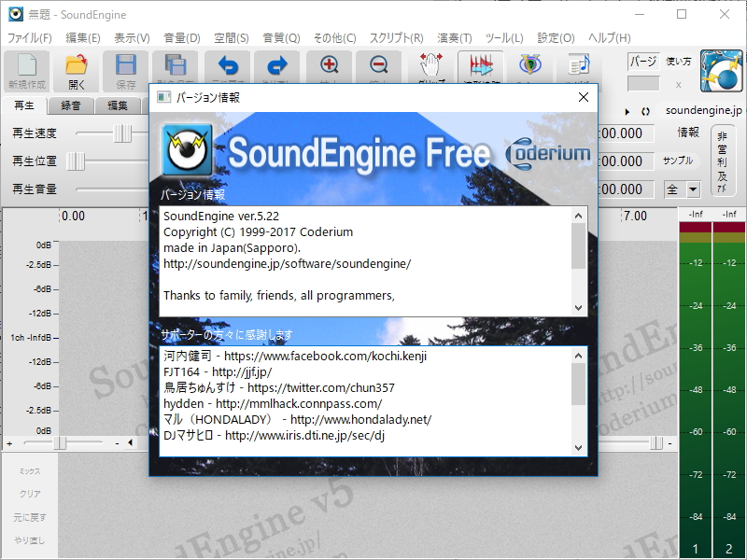The image size is (747, 560).
Task: Click the up arrow of supporters list scrollbar
Action: [579, 356]
